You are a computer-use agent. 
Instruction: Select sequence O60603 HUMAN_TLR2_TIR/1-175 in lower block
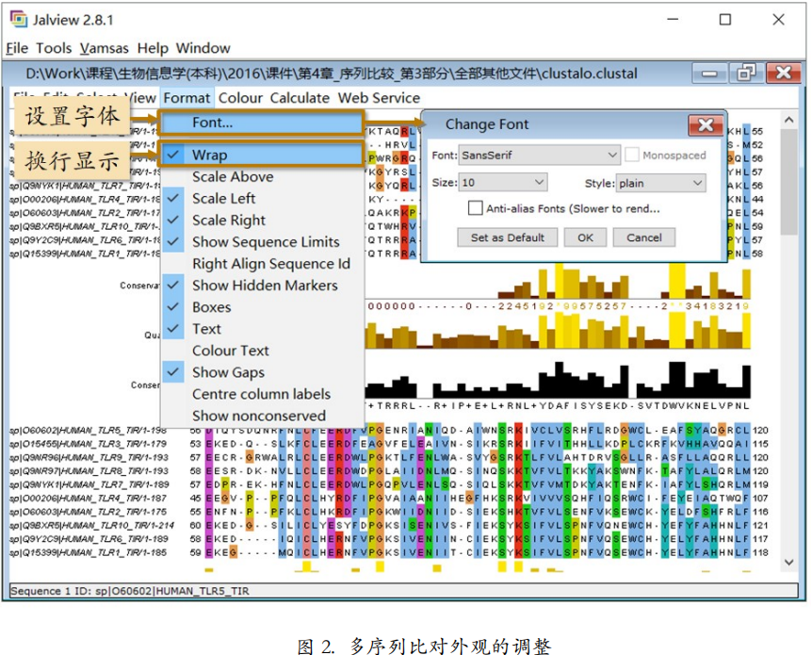pyautogui.click(x=88, y=512)
